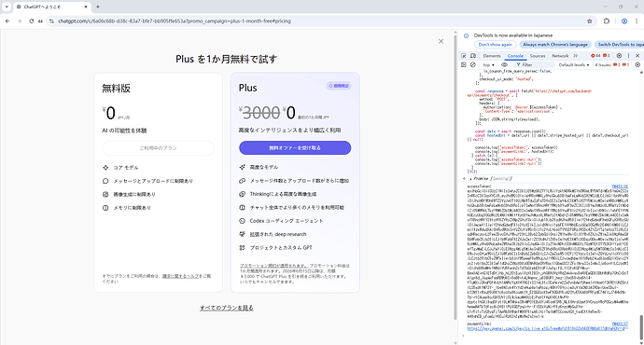Toggle the console sidebar icon
Screen dimensions: 644x345
tap(464, 65)
